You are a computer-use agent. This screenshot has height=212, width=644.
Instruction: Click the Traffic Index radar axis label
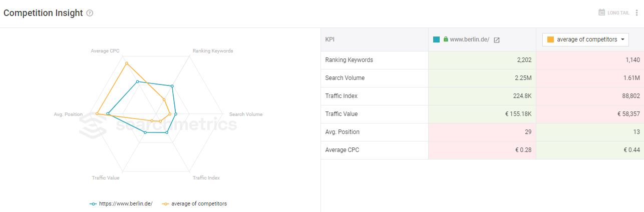(x=206, y=177)
